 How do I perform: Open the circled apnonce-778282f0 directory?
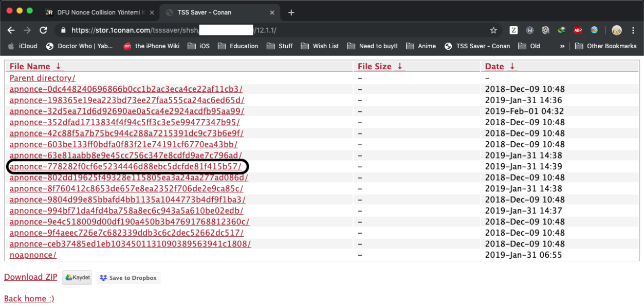125,167
